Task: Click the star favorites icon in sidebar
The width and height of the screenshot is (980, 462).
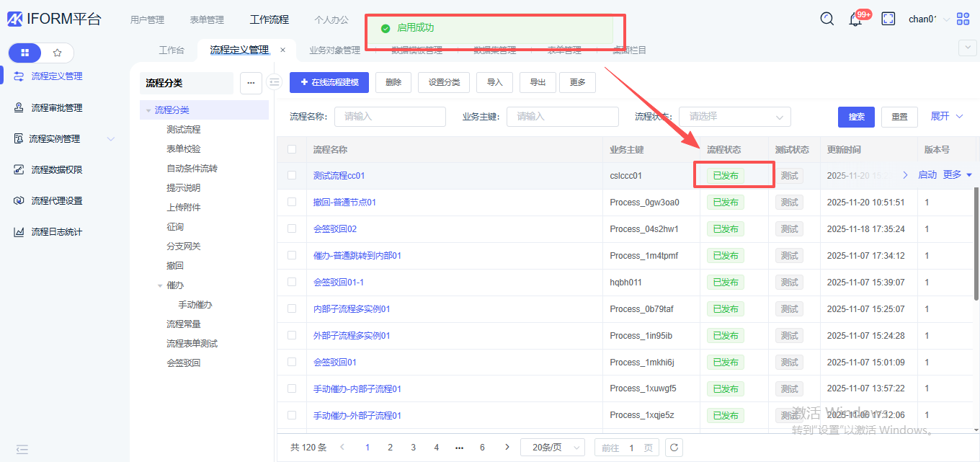Action: [58, 53]
